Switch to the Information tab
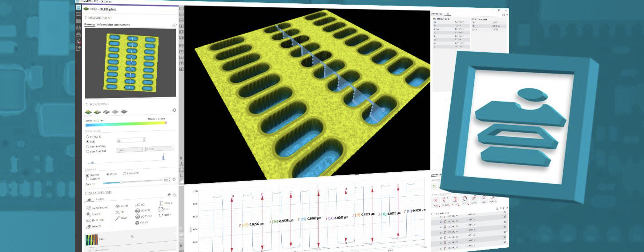This screenshot has height=252, width=644. (x=105, y=25)
